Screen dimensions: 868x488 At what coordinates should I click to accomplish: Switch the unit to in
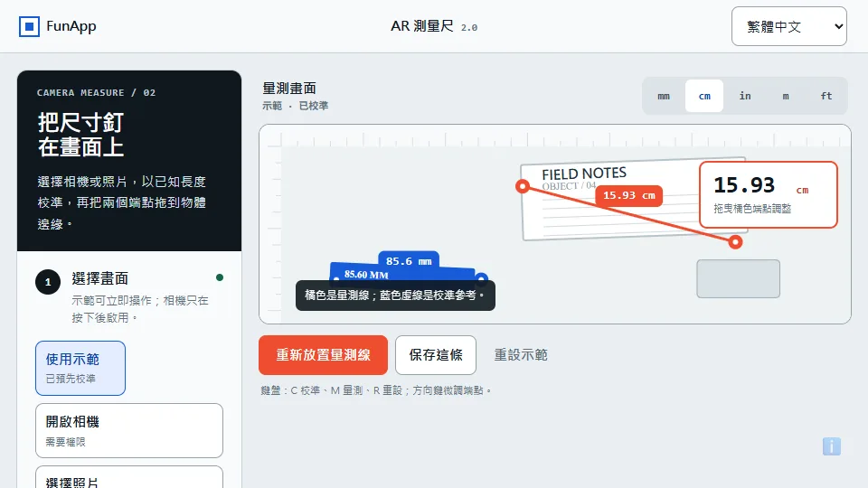(745, 97)
